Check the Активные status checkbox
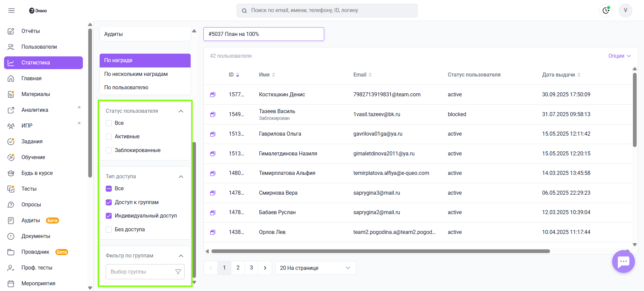The width and height of the screenshot is (644, 292). (x=109, y=137)
